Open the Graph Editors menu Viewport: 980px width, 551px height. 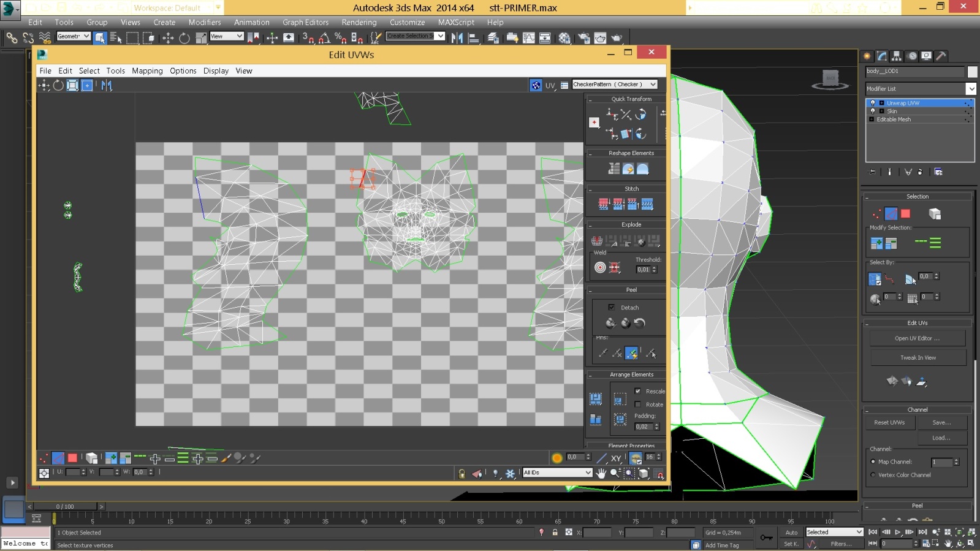point(305,23)
